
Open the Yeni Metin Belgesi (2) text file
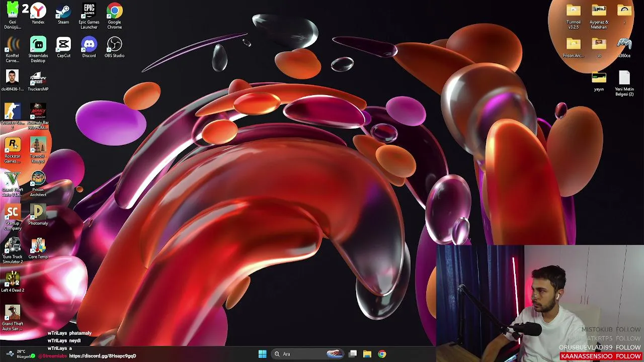624,83
